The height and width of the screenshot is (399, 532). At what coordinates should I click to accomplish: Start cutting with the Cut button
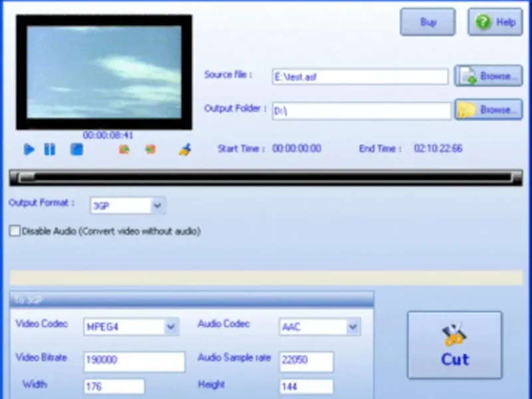point(455,345)
